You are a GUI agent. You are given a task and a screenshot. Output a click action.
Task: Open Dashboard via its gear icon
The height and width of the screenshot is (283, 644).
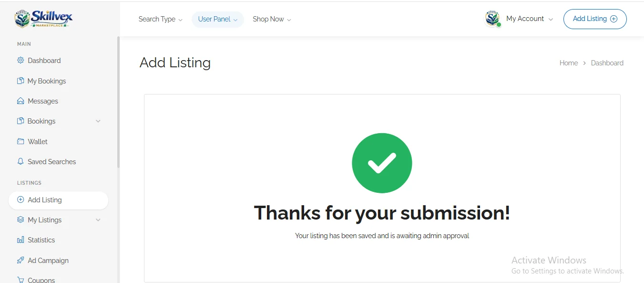pos(20,61)
